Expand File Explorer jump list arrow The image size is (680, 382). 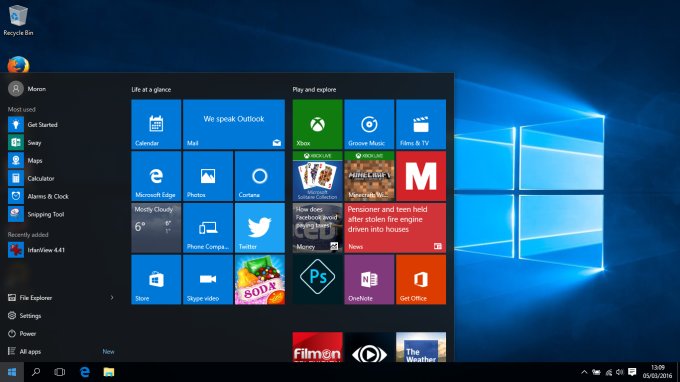click(x=112, y=297)
